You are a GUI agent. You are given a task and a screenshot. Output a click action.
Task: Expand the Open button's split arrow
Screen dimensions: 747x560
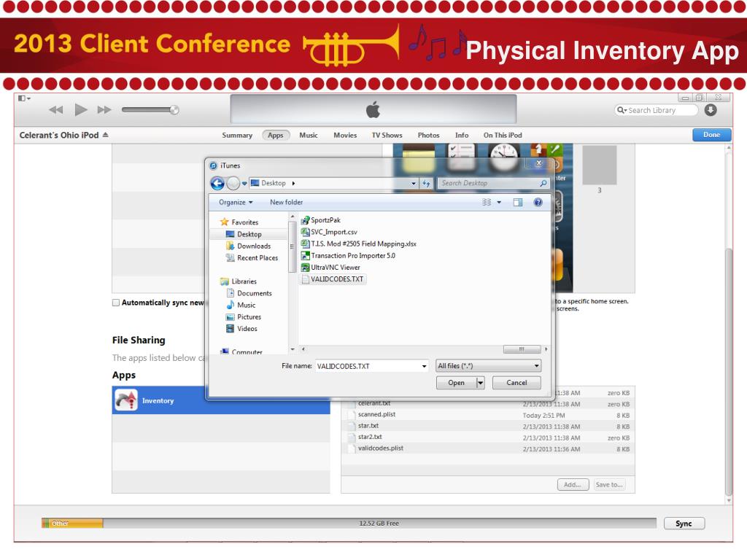[x=480, y=383]
